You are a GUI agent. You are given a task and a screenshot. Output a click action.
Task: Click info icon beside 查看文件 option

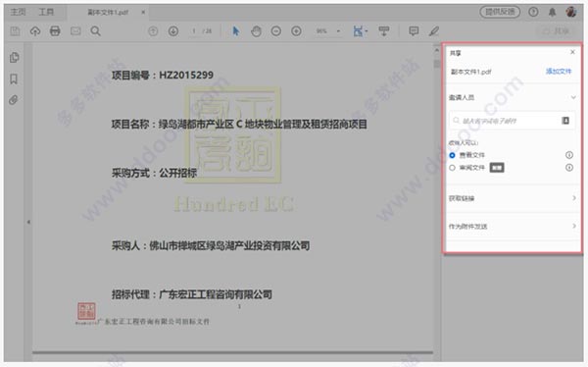(x=569, y=155)
